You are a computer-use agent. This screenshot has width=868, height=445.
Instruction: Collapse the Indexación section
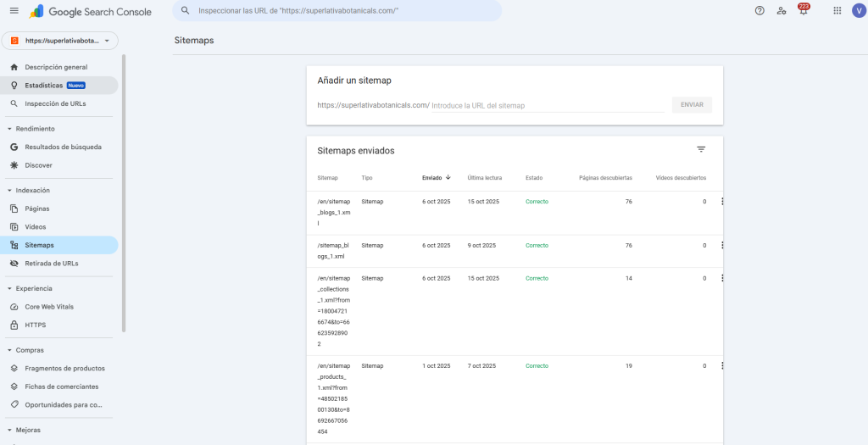[x=9, y=191]
